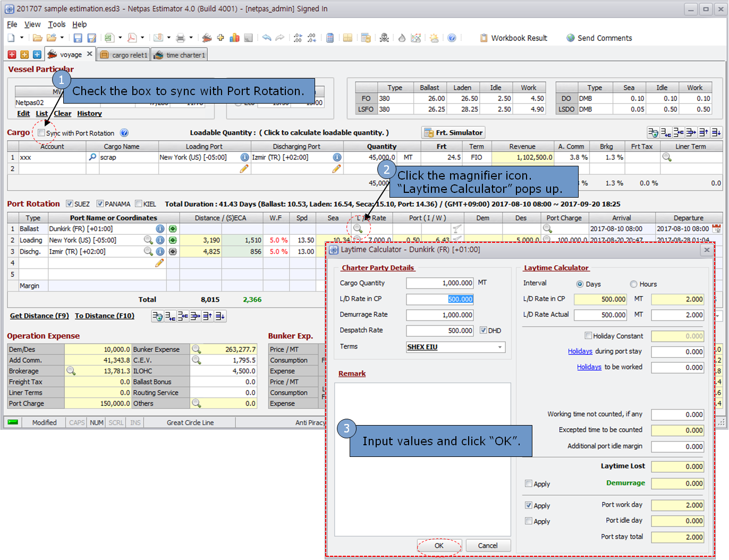Click the Workbook Result button
729x560 pixels.
(514, 38)
